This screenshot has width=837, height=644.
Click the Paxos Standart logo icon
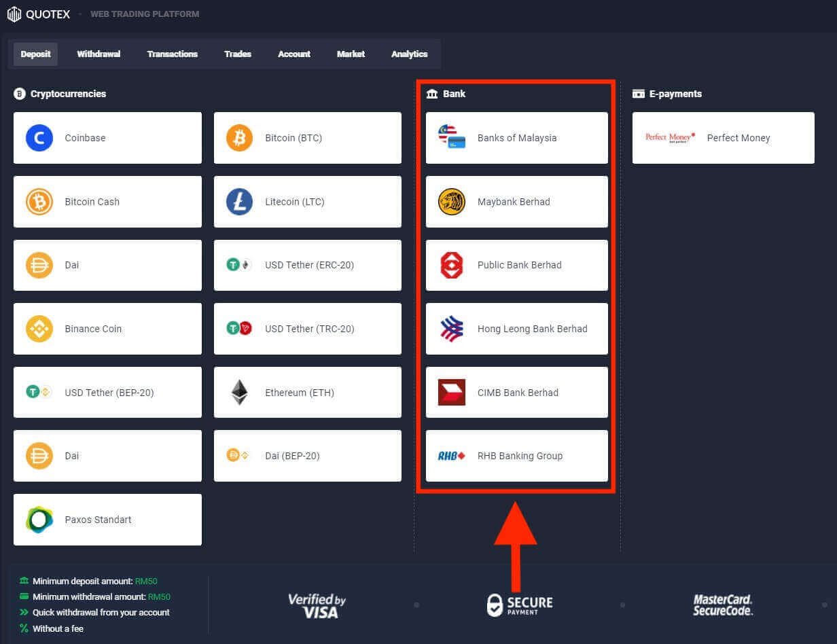click(39, 520)
